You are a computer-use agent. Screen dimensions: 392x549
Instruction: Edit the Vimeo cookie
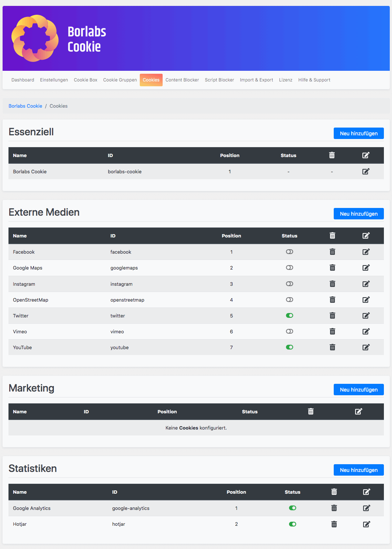366,331
